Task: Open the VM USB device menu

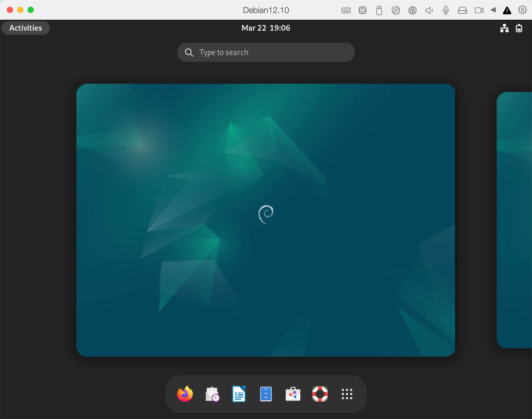Action: 379,10
